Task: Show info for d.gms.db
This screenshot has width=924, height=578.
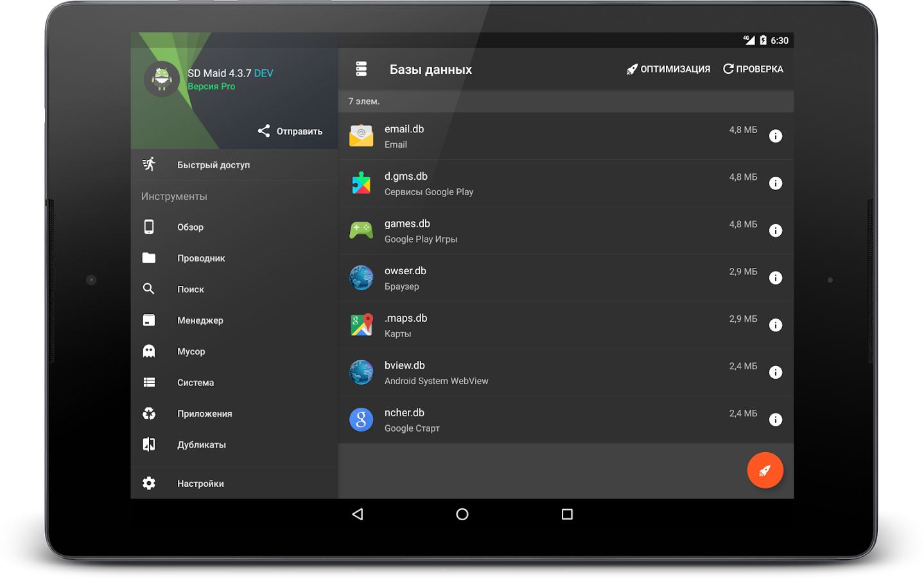Action: (776, 184)
